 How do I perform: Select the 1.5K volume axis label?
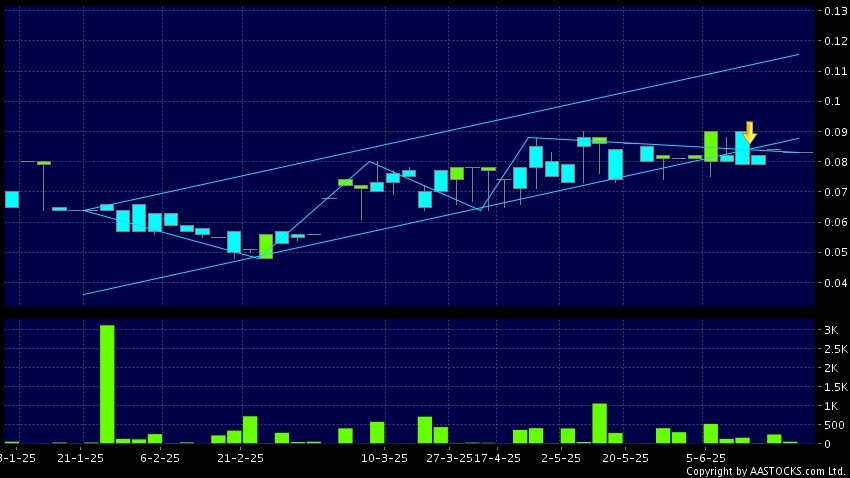(836, 387)
